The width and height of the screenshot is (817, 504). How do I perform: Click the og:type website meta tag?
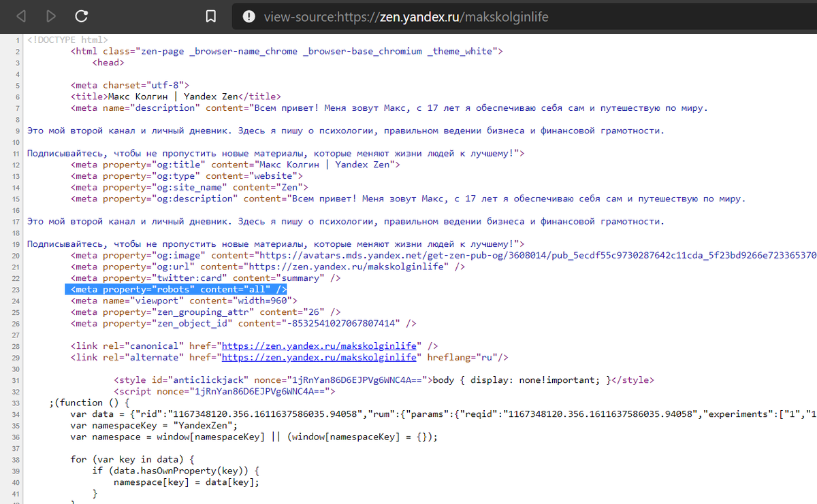click(187, 175)
